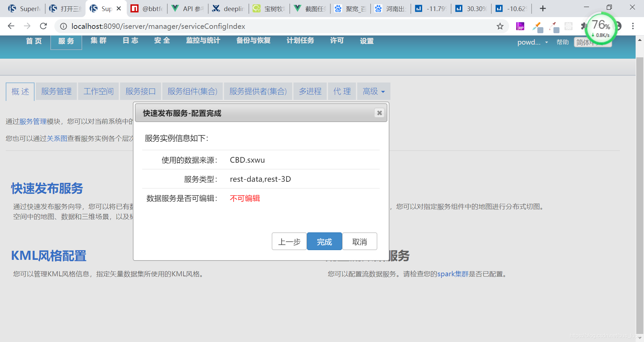Image resolution: width=644 pixels, height=342 pixels.
Task: Open the 集群 menu item
Action: click(98, 41)
